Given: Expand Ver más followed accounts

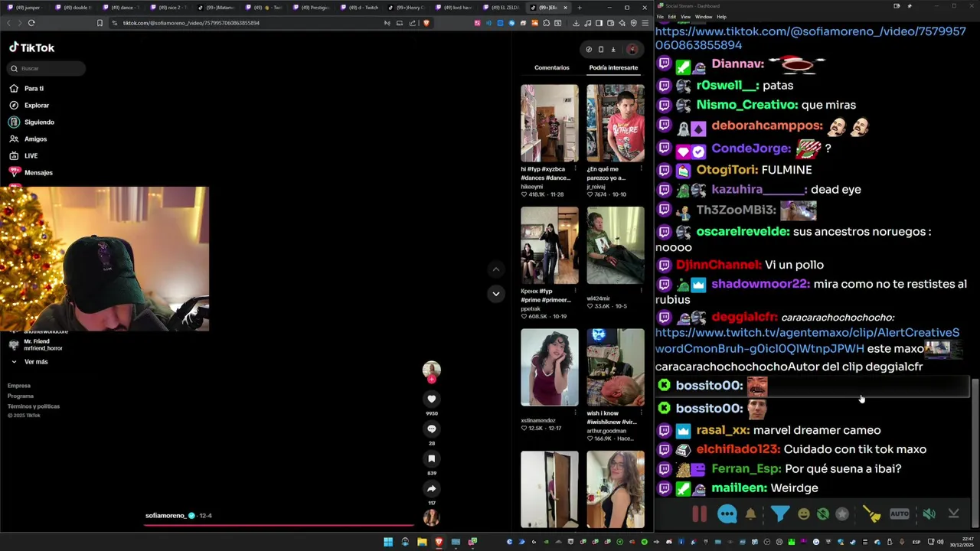Looking at the screenshot, I should click(35, 361).
